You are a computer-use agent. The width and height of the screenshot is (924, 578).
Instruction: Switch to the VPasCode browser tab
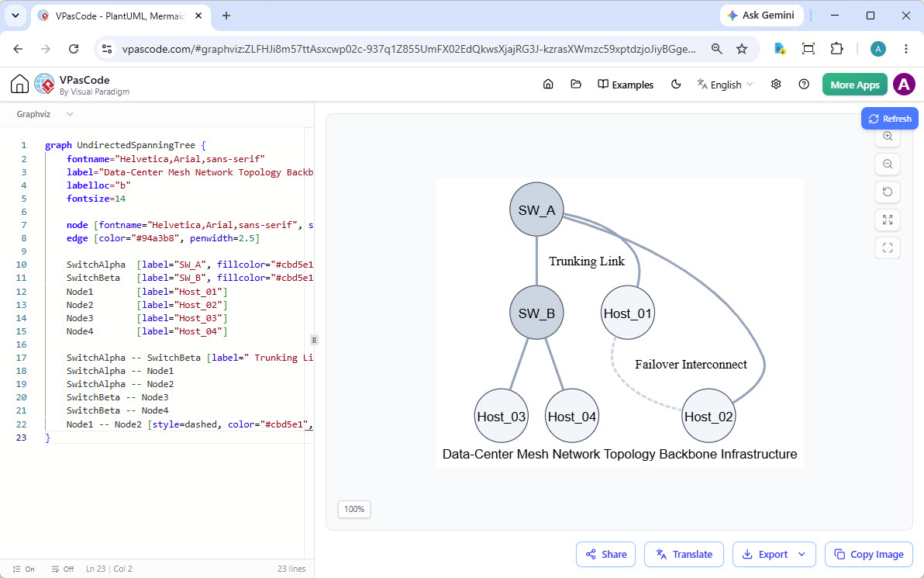pos(120,16)
